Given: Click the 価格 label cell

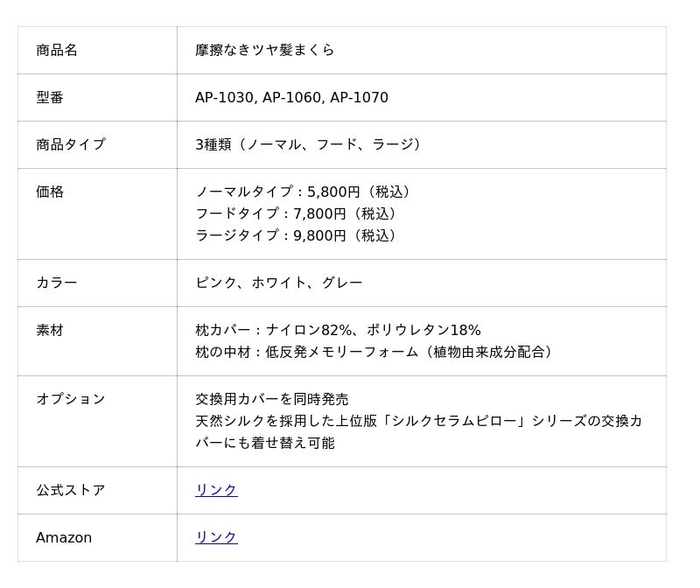Looking at the screenshot, I should pyautogui.click(x=50, y=192).
